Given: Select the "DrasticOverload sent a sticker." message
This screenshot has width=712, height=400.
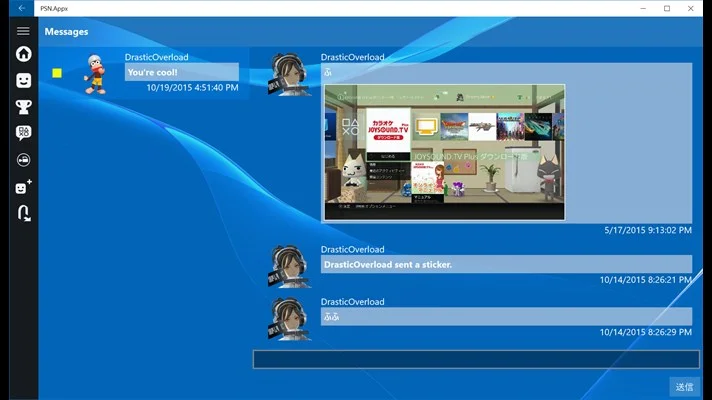Looking at the screenshot, I should pos(506,264).
